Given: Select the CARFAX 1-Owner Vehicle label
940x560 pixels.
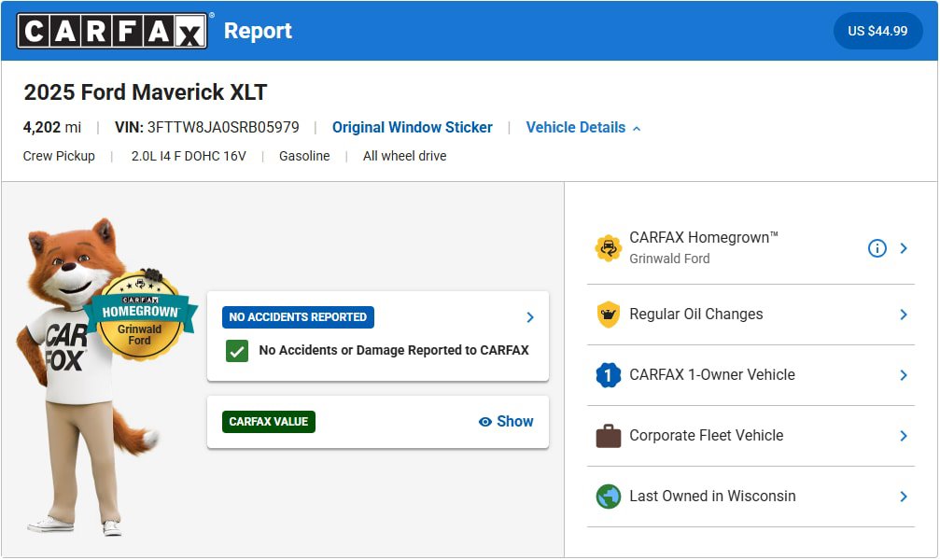Looking at the screenshot, I should pos(712,374).
